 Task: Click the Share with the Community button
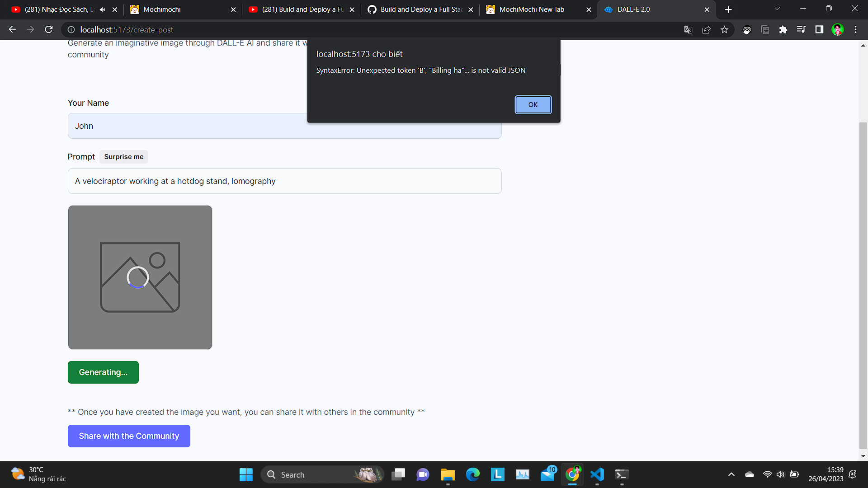129,436
